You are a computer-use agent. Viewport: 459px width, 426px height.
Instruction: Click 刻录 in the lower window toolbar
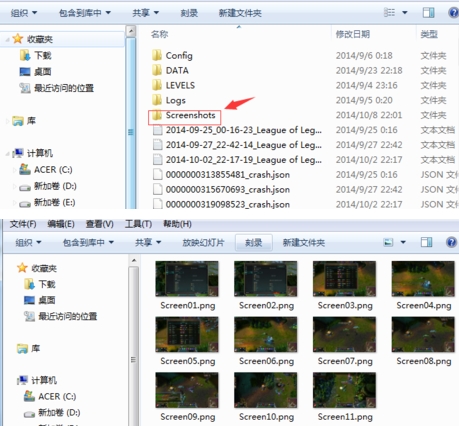(254, 242)
